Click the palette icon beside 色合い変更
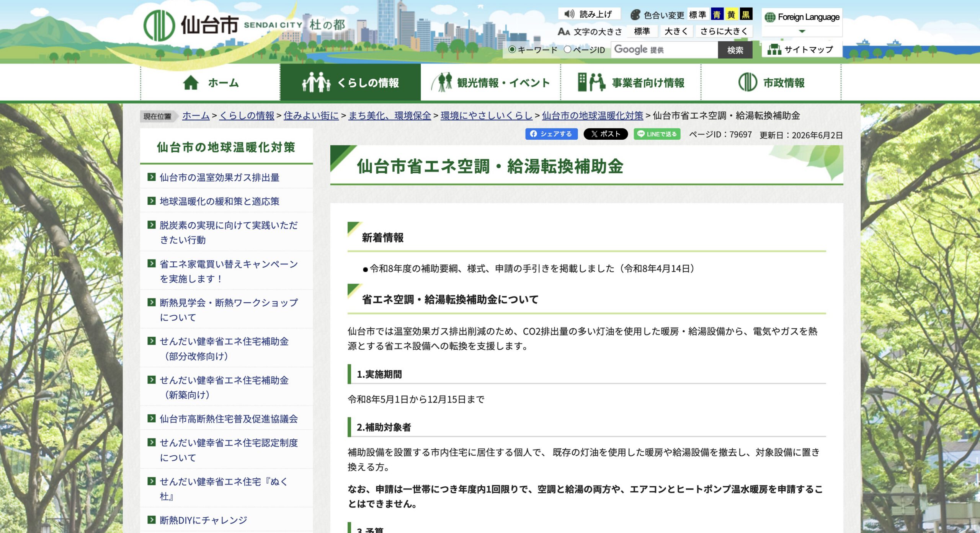The height and width of the screenshot is (533, 980). tap(635, 15)
